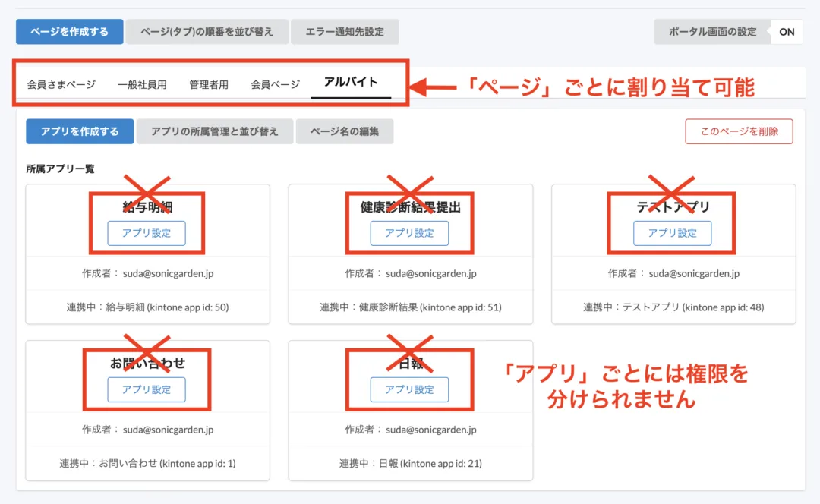The height and width of the screenshot is (504, 820).
Task: Open アプリ設定 for 健康診断結果提出
Action: pos(409,233)
